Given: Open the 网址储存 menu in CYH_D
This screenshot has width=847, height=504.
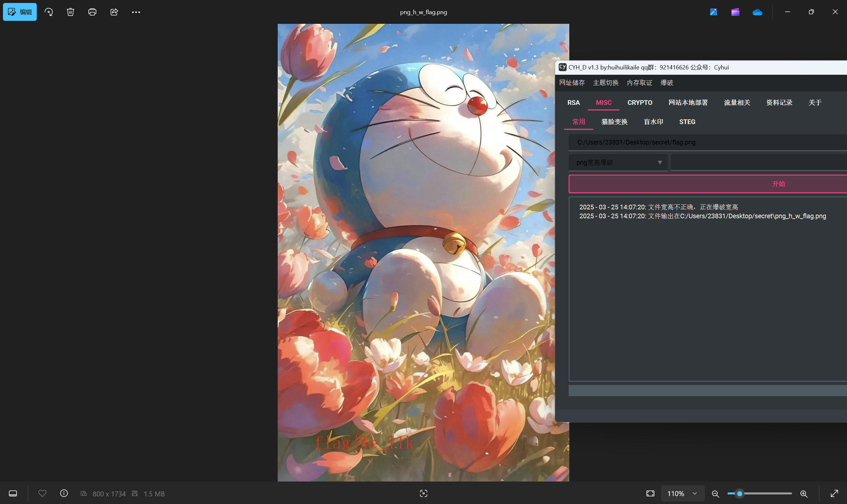Looking at the screenshot, I should [x=572, y=83].
